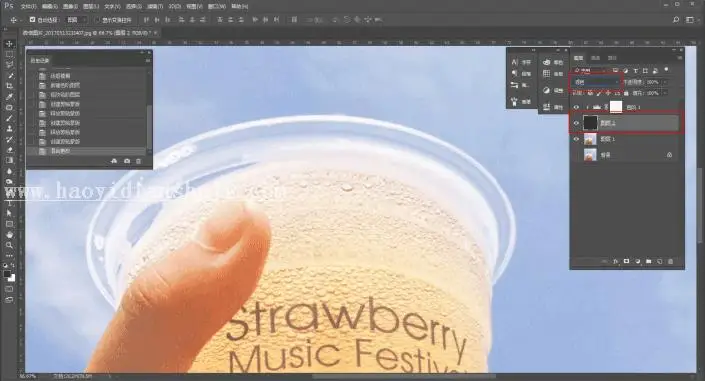Image resolution: width=705 pixels, height=381 pixels.
Task: Open the layer Opacity dropdown arrow
Action: click(665, 82)
